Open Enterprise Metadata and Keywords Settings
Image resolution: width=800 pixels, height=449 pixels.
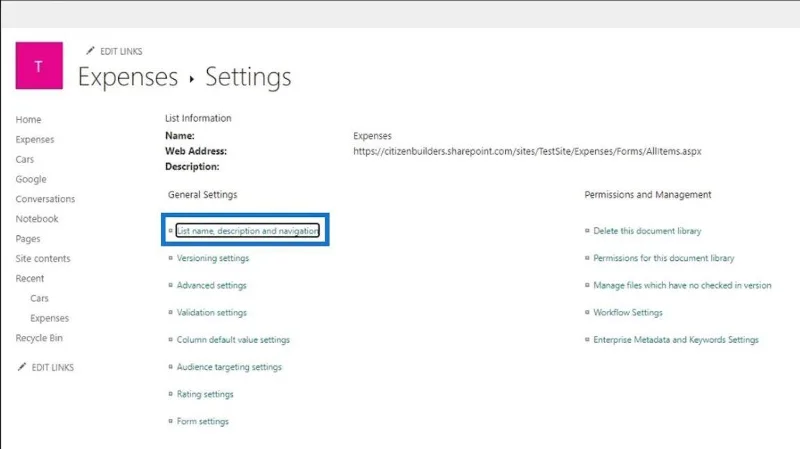tap(676, 340)
